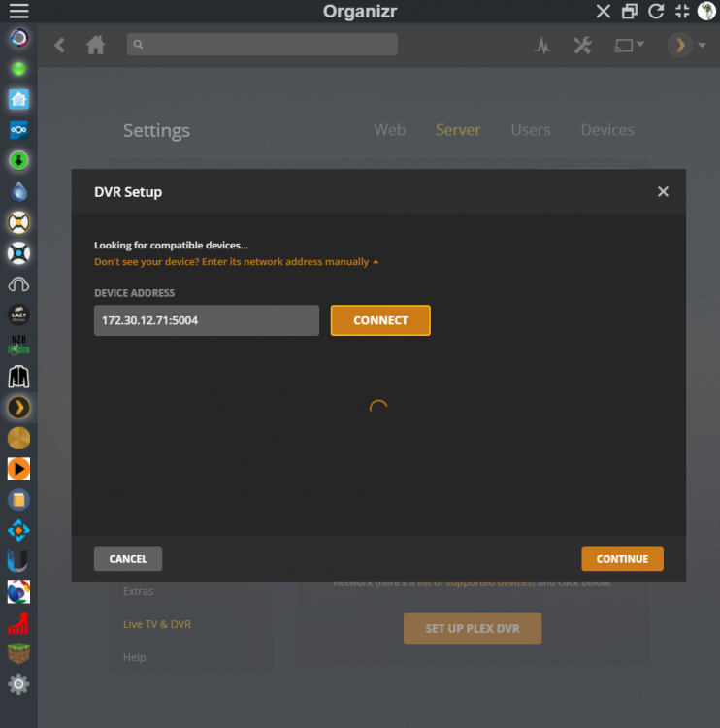Image resolution: width=720 pixels, height=728 pixels.
Task: Open the Plex account dropdown arrow
Action: pyautogui.click(x=702, y=45)
